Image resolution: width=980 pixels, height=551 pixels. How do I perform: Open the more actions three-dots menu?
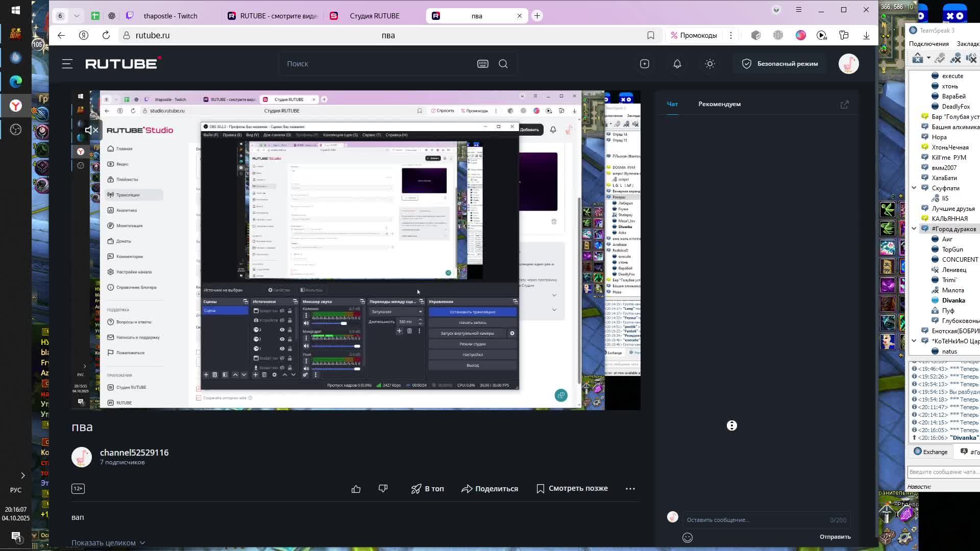coord(630,489)
